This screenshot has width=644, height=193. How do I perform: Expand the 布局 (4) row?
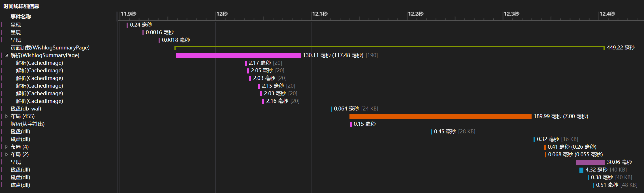pyautogui.click(x=6, y=147)
